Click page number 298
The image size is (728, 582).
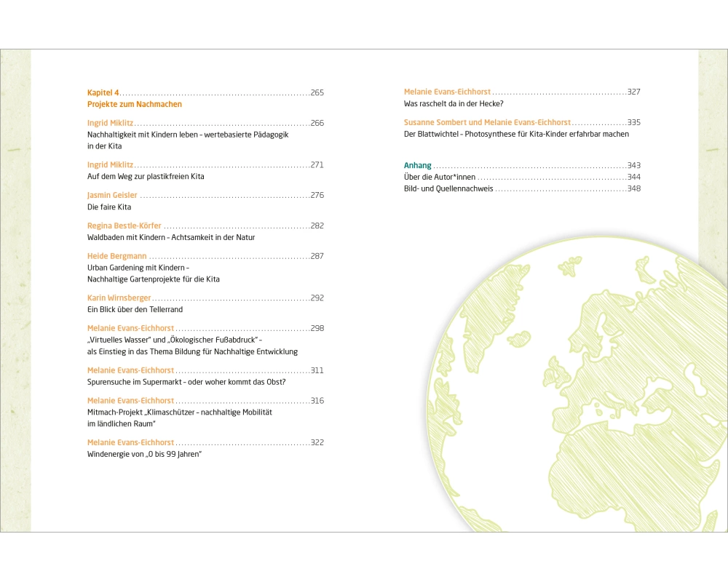[x=317, y=328]
